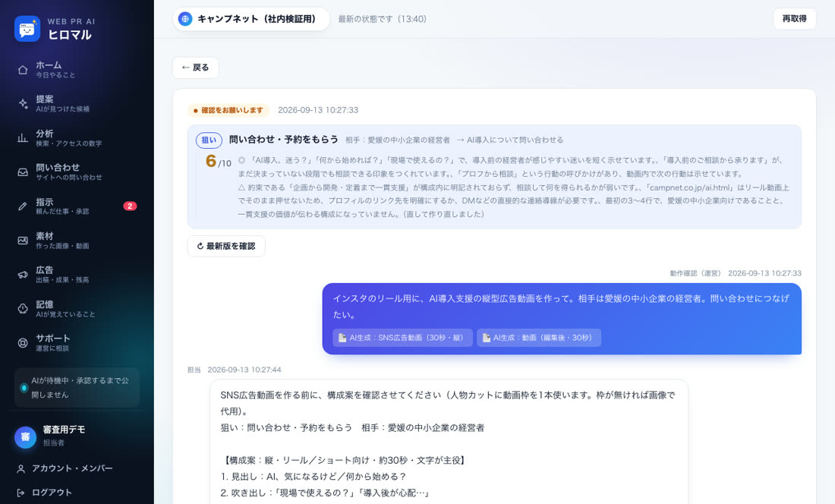The width and height of the screenshot is (835, 504).
Task: Open the ホーム house icon
Action: pos(23,70)
